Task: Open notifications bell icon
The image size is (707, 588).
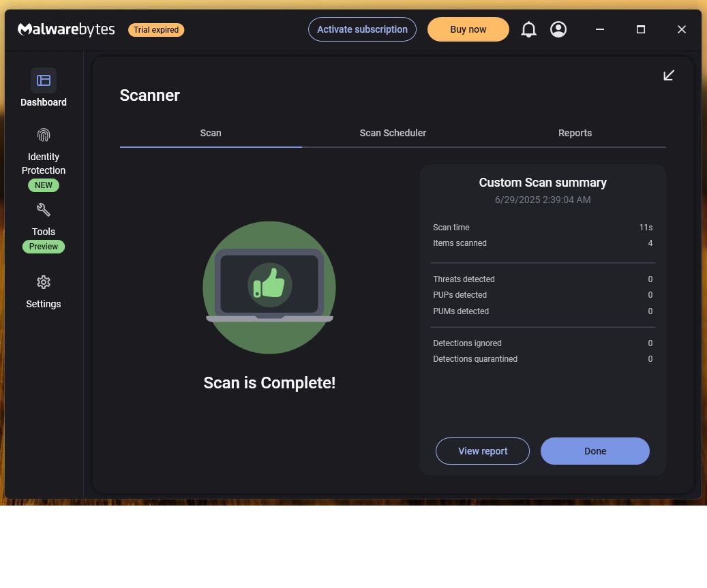Action: tap(528, 30)
